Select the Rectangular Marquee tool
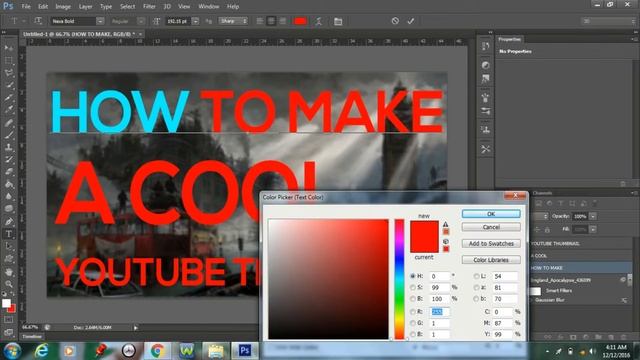 [9, 60]
